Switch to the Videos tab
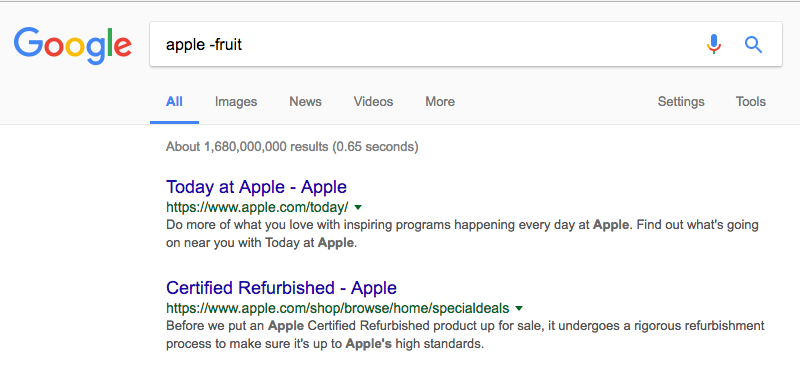Image resolution: width=800 pixels, height=381 pixels. pos(373,101)
